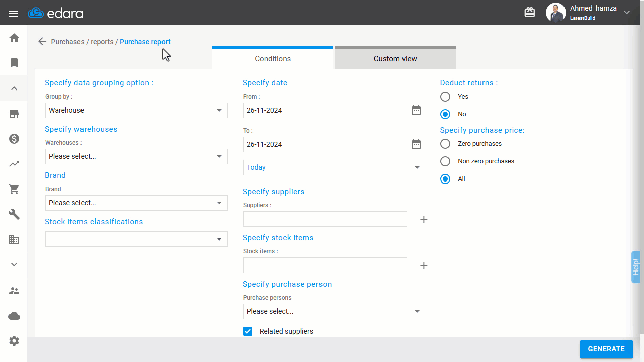This screenshot has height=362, width=644.
Task: Click the Stock items input field
Action: pyautogui.click(x=325, y=265)
